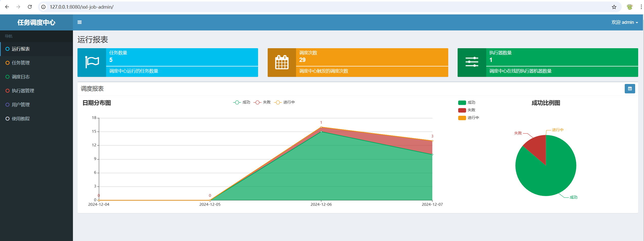
Task: Toggle the 成功 series in line chart legend
Action: pyautogui.click(x=242, y=102)
